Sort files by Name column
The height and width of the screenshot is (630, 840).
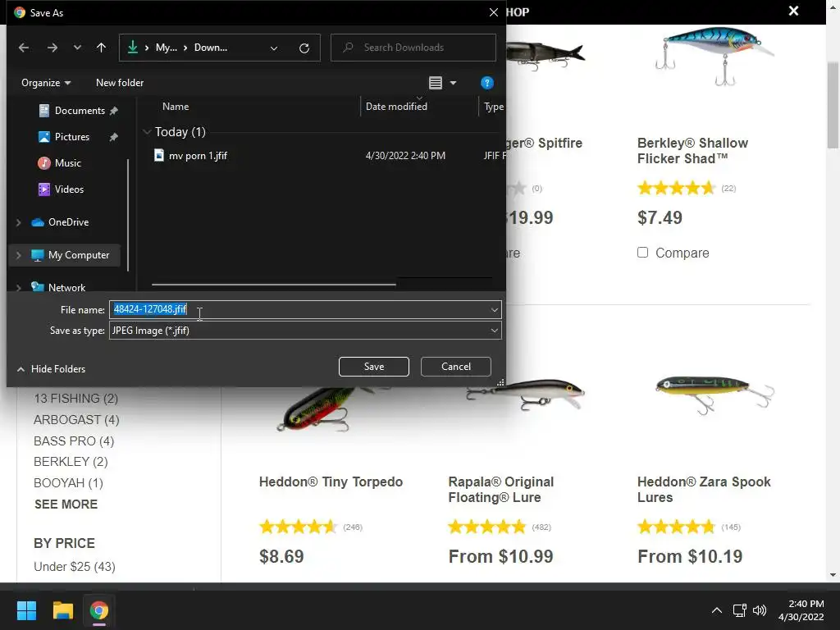(x=176, y=107)
